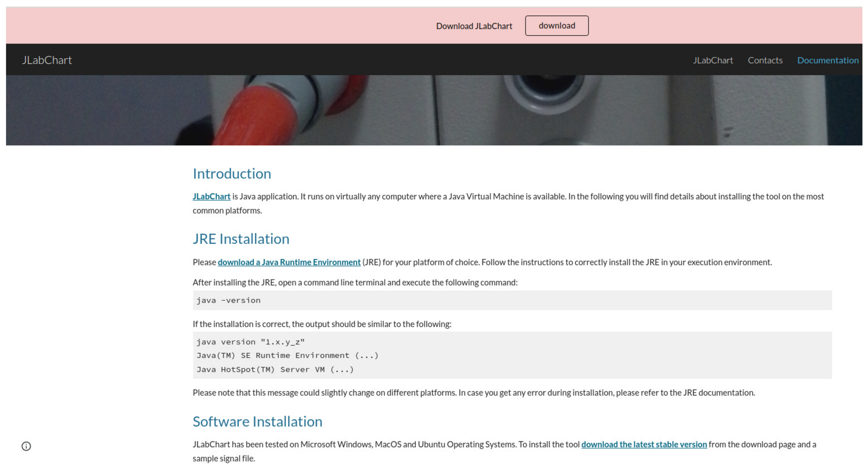Click the JLabChart site logo text
The width and height of the screenshot is (868, 470).
click(47, 60)
